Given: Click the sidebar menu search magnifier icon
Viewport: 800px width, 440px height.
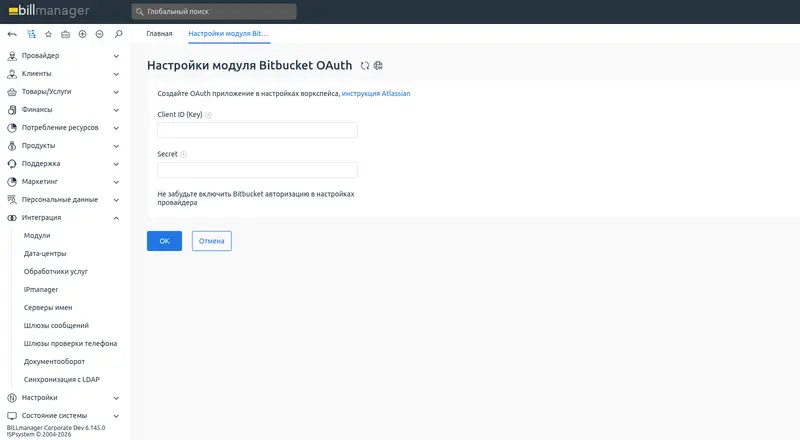Looking at the screenshot, I should coord(118,34).
